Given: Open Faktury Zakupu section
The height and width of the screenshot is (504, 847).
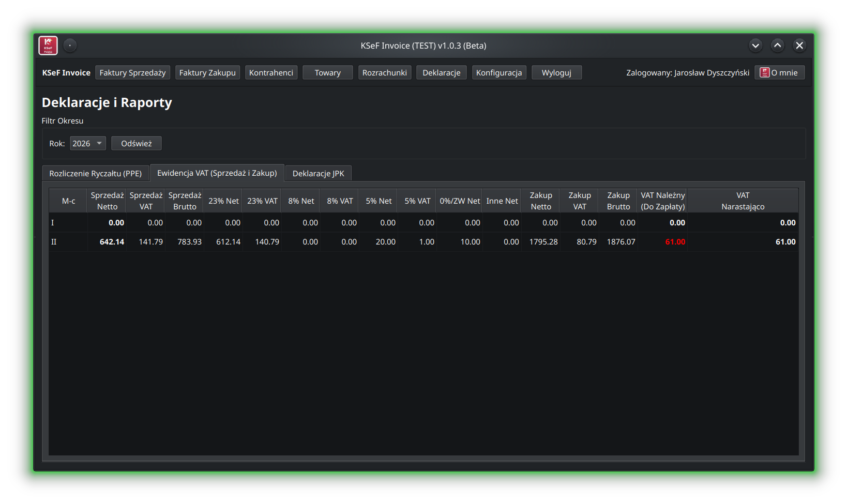Looking at the screenshot, I should point(207,73).
